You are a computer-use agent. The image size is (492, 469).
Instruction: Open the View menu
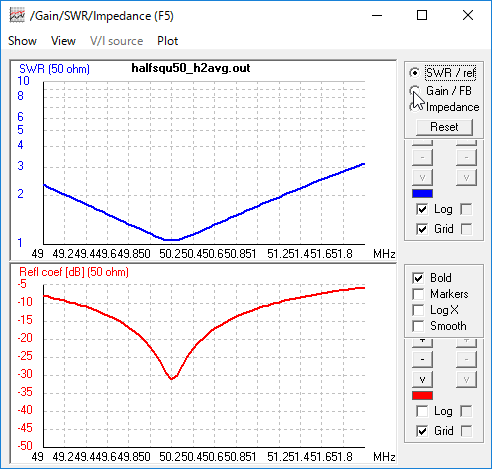pyautogui.click(x=63, y=41)
